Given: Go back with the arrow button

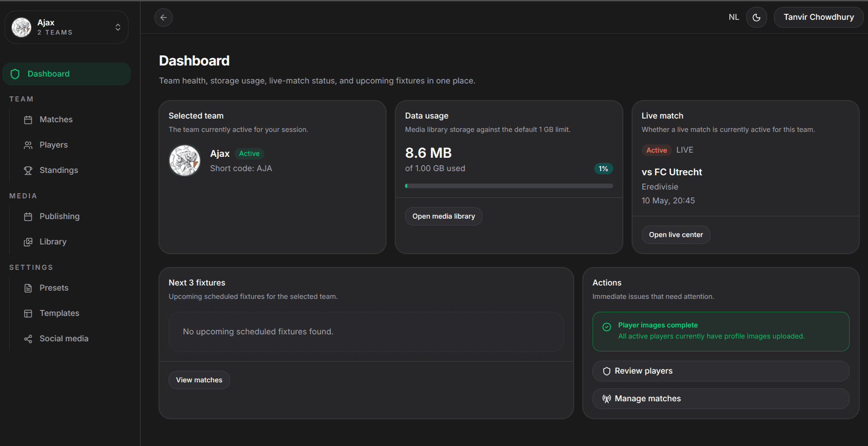Looking at the screenshot, I should pyautogui.click(x=164, y=18).
